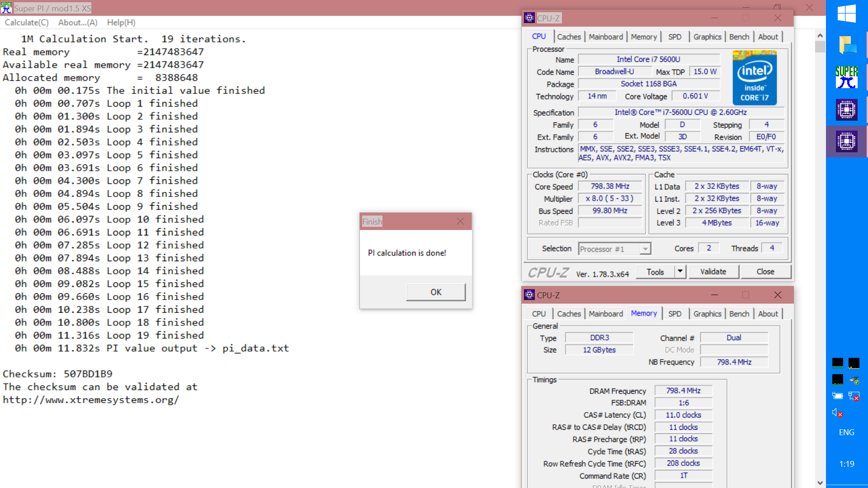The image size is (868, 488).
Task: Click the Close button in CPU-Z
Action: [x=765, y=272]
